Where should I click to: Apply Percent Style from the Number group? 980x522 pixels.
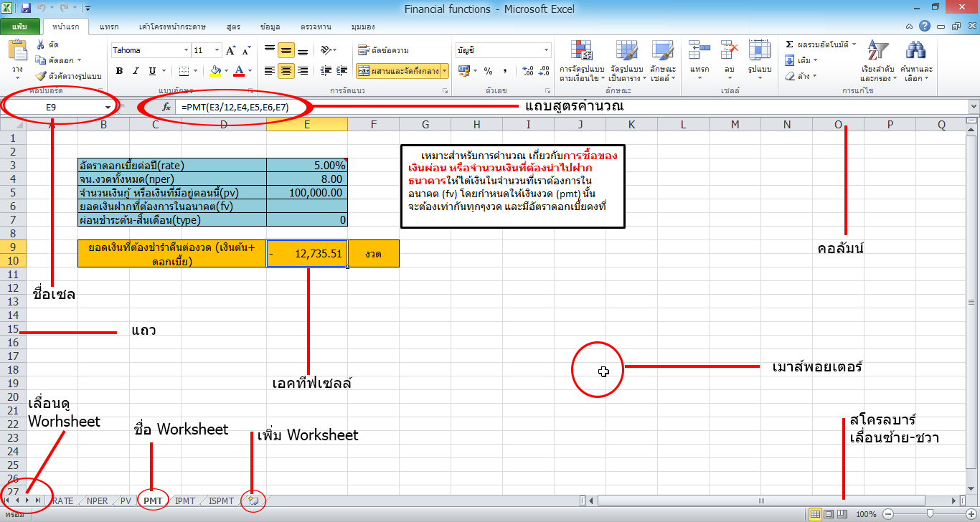click(x=489, y=70)
